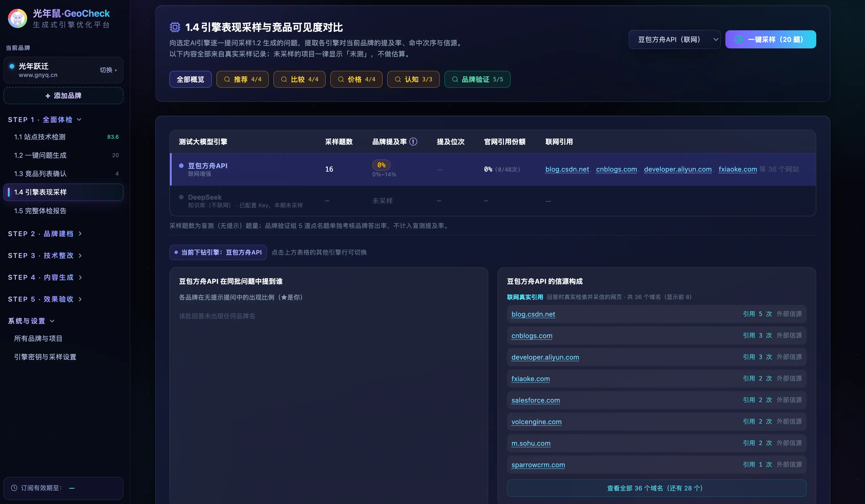The width and height of the screenshot is (865, 504).
Task: Click the GeoCheck mascot logo
Action: point(18,18)
